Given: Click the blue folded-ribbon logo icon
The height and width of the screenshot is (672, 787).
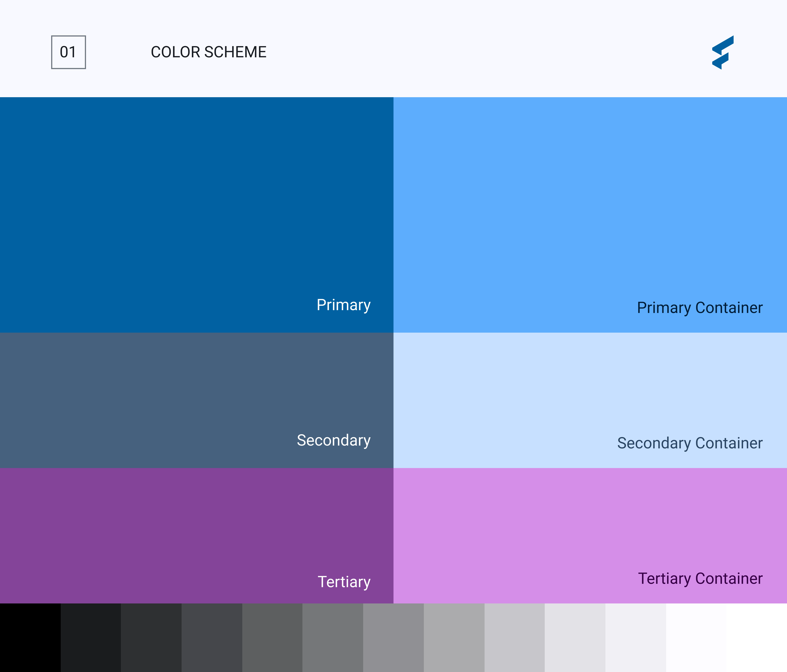Looking at the screenshot, I should coord(723,52).
